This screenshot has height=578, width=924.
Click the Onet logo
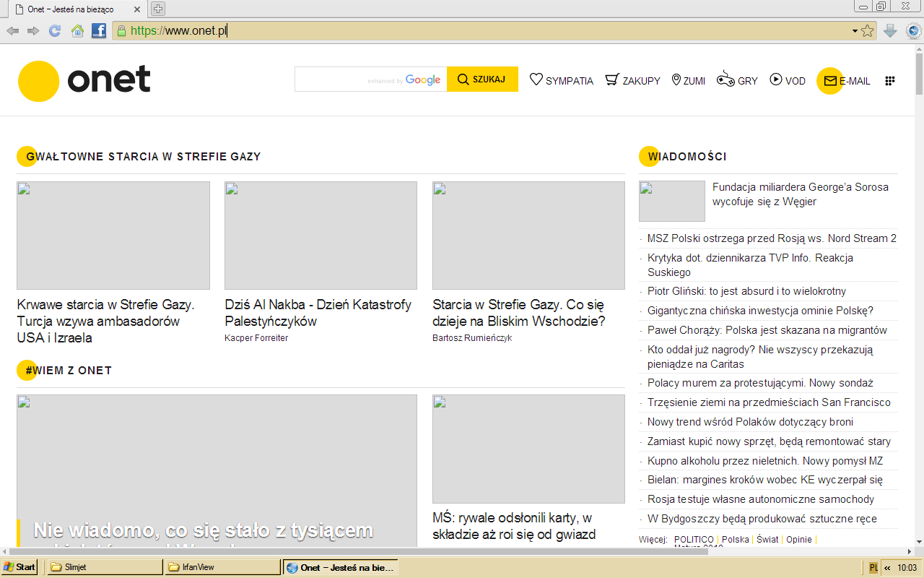coord(84,81)
